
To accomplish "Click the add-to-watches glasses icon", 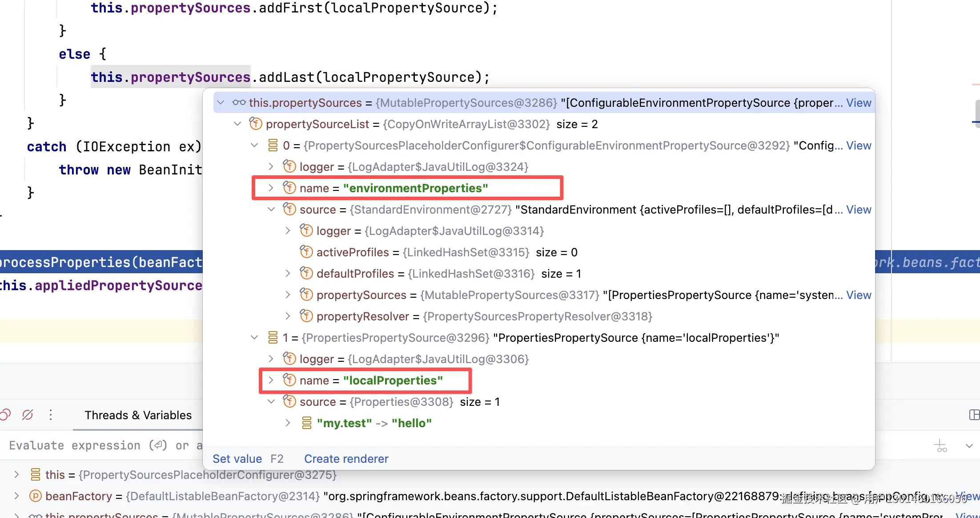I will click(x=941, y=445).
